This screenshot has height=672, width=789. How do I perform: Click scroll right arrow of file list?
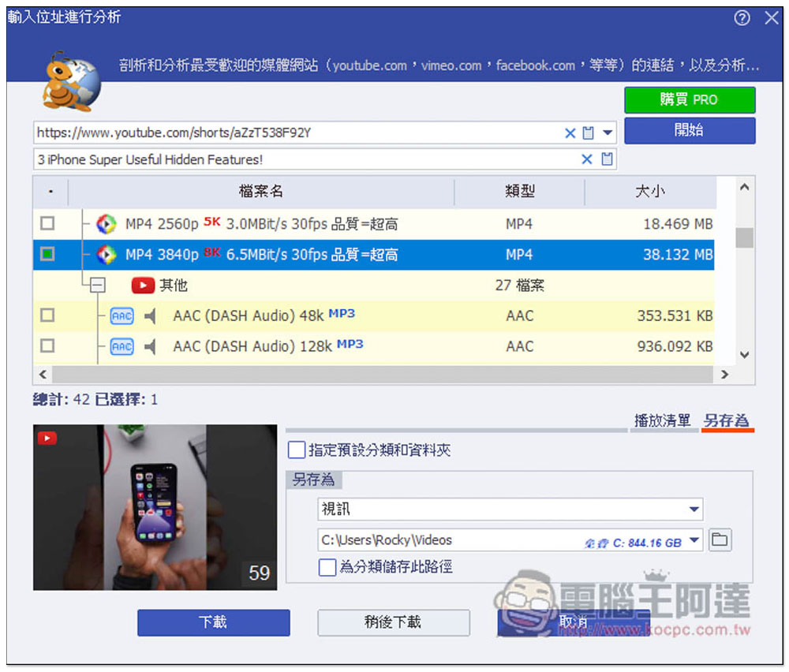tap(724, 375)
